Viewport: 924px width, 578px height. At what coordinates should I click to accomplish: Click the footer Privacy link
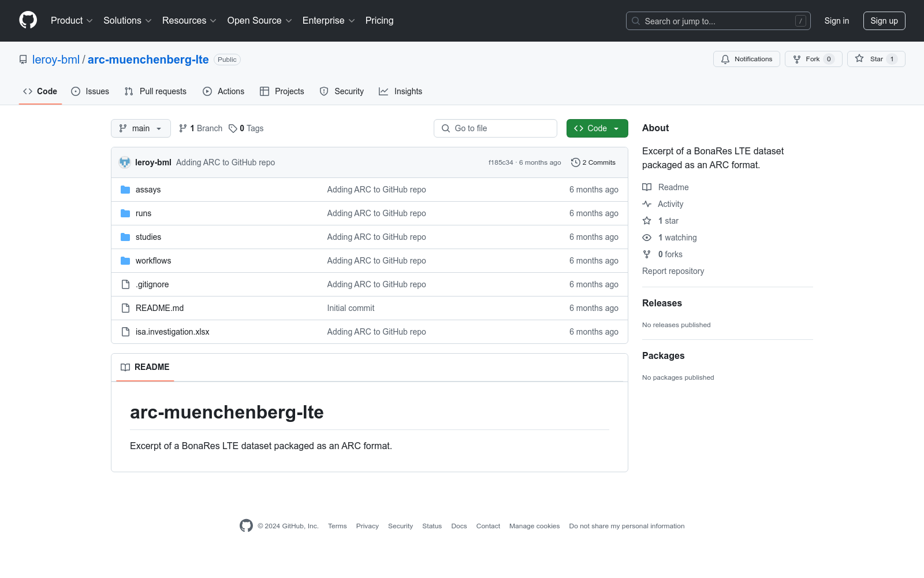coord(367,526)
